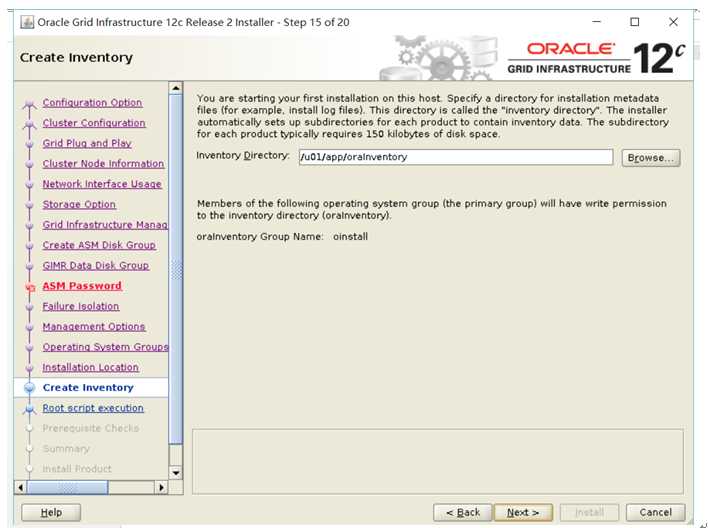The width and height of the screenshot is (708, 528).
Task: Click the horizontal scrollbar thumb of step list
Action: pyautogui.click(x=67, y=487)
